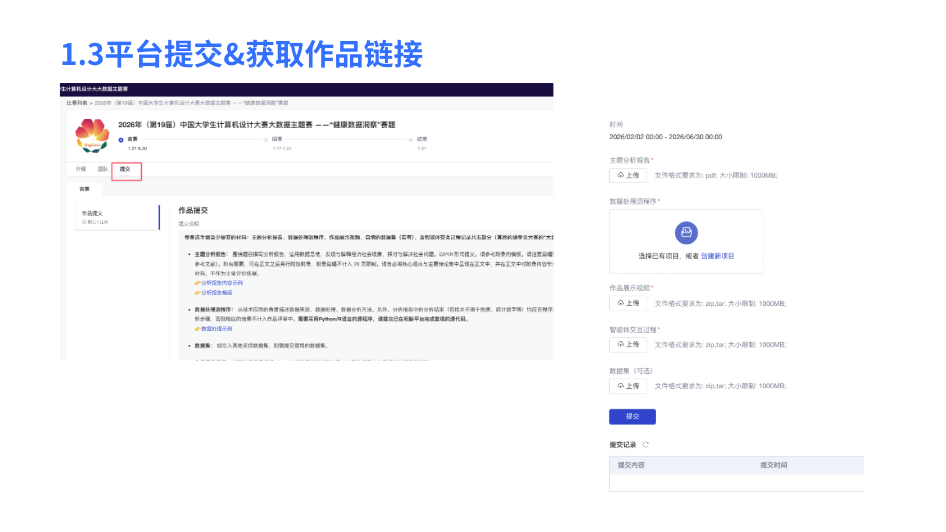
Task: Open the 创建新项目 link
Action: [x=718, y=256]
